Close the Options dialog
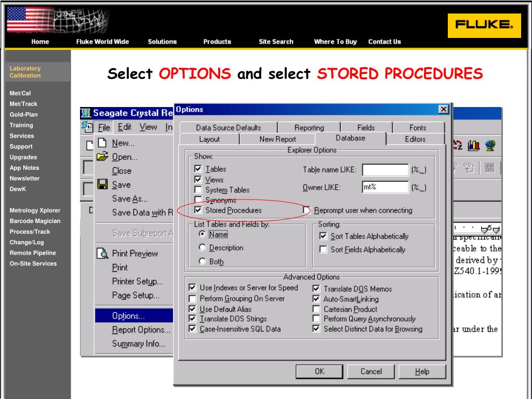The image size is (532, 399). (x=444, y=109)
